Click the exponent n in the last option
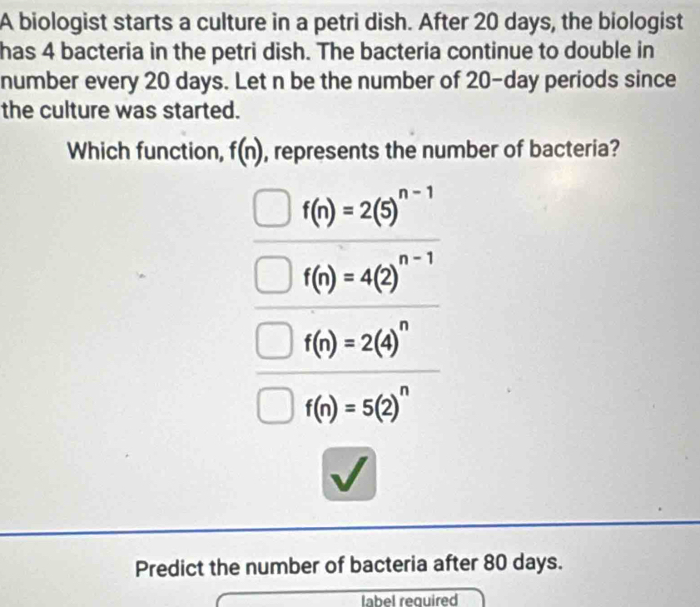 tap(405, 390)
